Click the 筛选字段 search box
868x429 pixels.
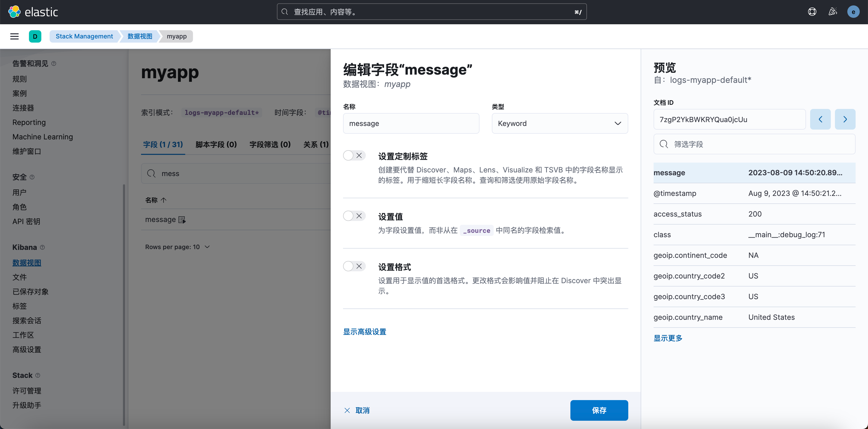click(754, 144)
